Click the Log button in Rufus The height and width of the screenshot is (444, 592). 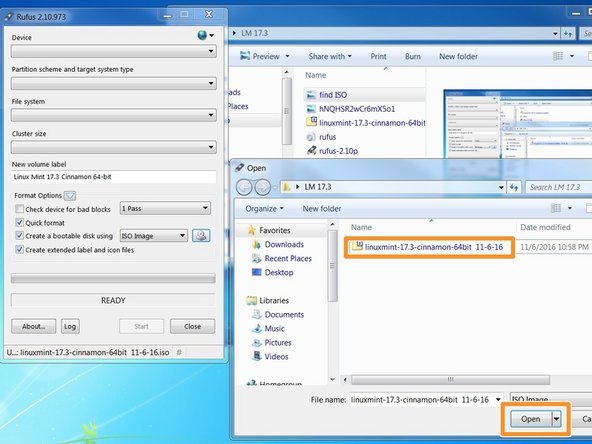pos(70,326)
